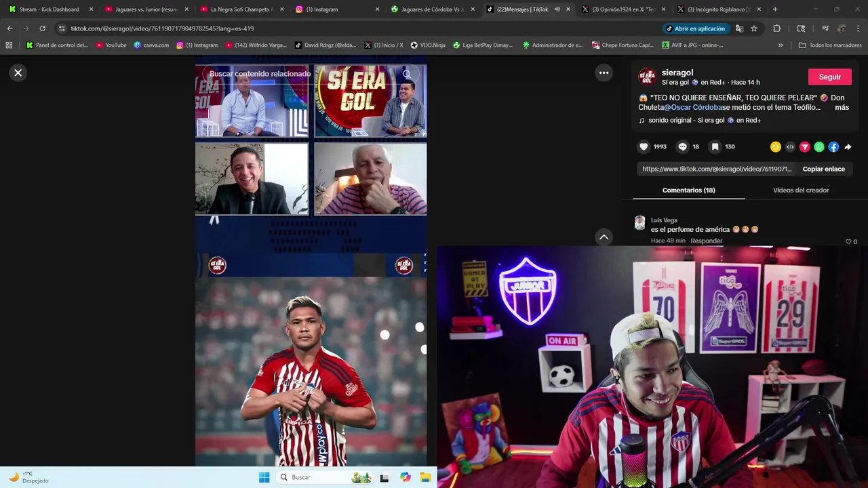Open Copilot icon in taskbar
The height and width of the screenshot is (488, 868).
tap(406, 477)
